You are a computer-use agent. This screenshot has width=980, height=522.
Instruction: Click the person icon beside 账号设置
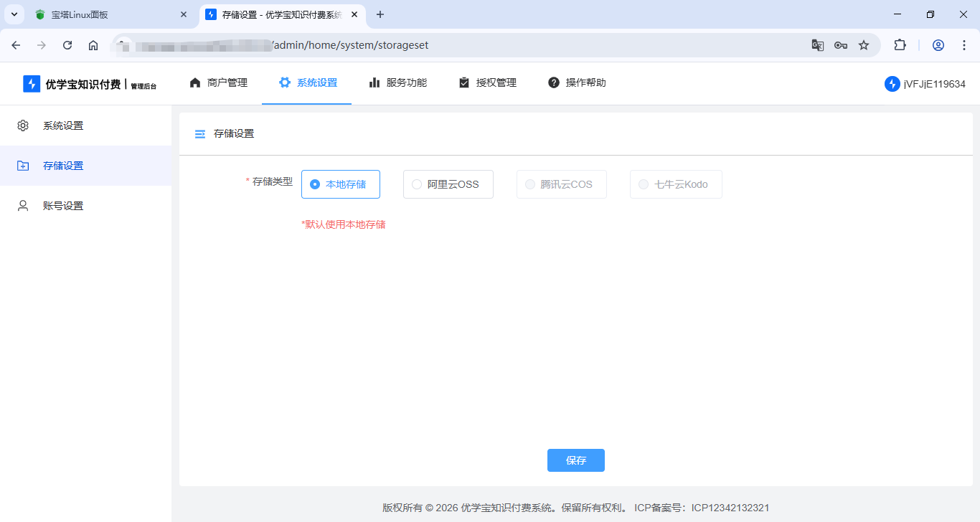22,205
